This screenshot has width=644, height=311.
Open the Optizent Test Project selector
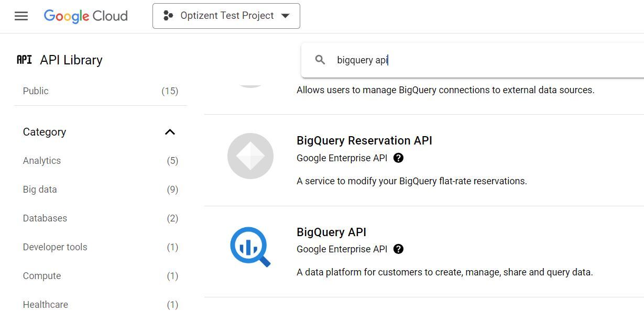tap(225, 16)
